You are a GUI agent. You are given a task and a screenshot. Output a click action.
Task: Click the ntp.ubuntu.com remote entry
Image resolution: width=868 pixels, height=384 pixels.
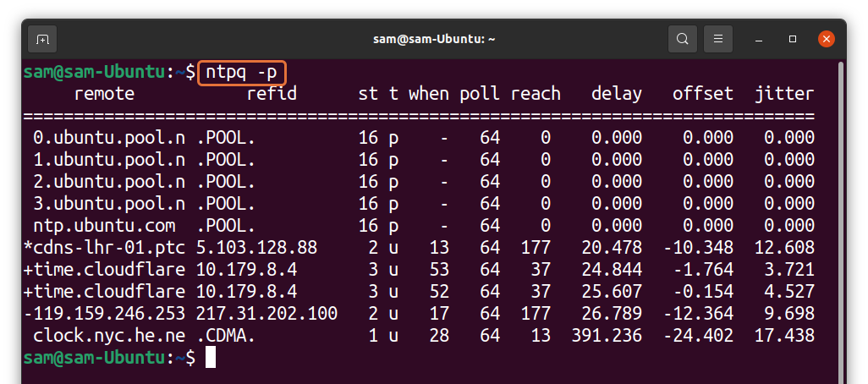pyautogui.click(x=104, y=226)
